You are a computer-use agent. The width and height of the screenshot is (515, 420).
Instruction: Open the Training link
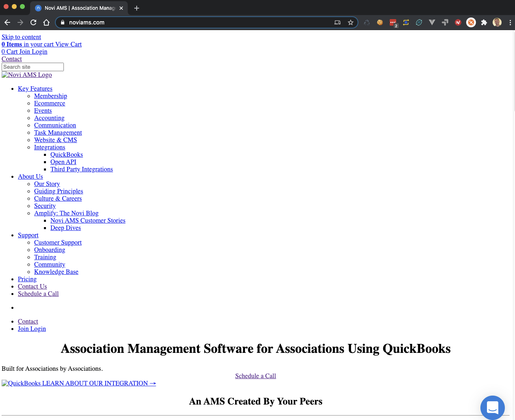(x=45, y=257)
